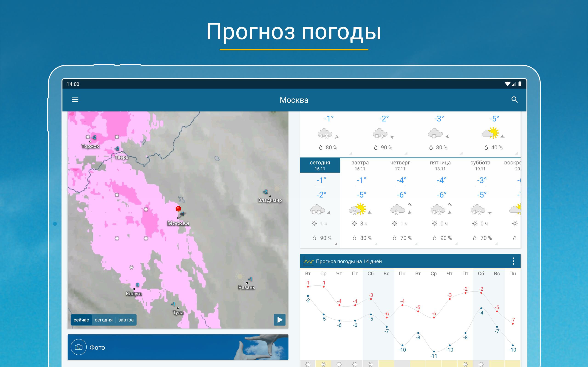Tap the snow cloud icon for четверг
Screen dimensions: 588x367
click(398, 209)
